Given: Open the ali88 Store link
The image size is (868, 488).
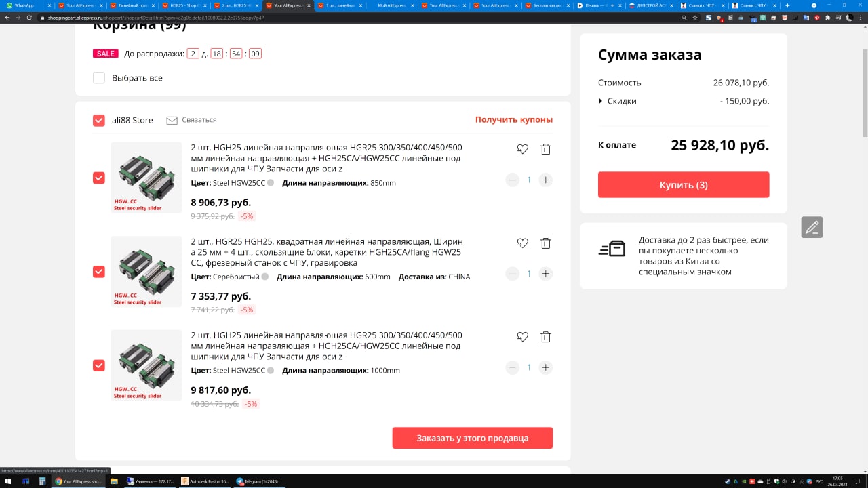Looking at the screenshot, I should pos(132,120).
